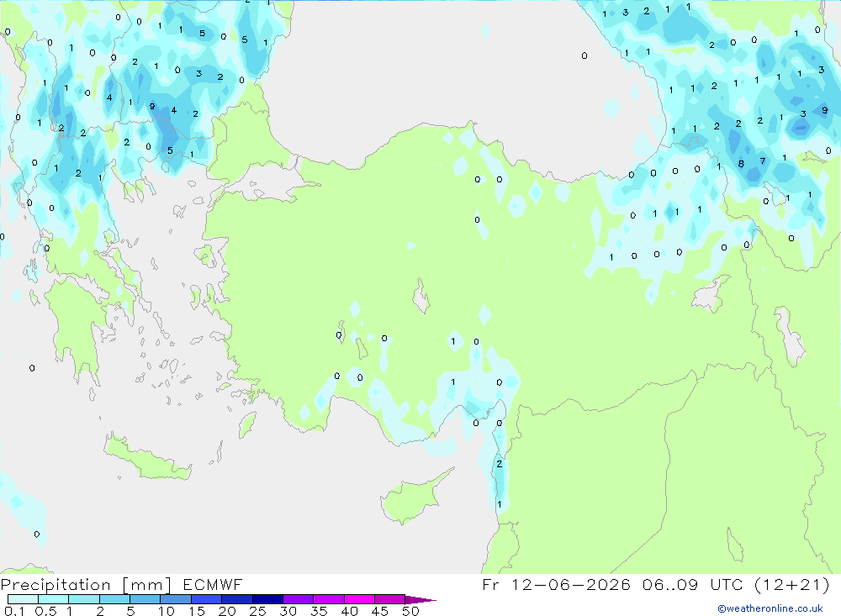The width and height of the screenshot is (841, 616).
Task: Click the island of Crete on the map
Action: click(147, 457)
